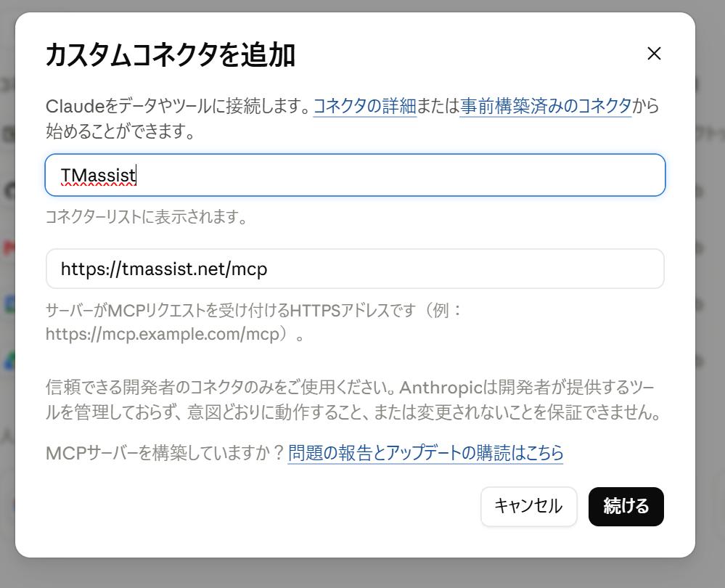This screenshot has height=588, width=725.
Task: Open the 事前構築済みのコネクタ link
Action: point(546,106)
